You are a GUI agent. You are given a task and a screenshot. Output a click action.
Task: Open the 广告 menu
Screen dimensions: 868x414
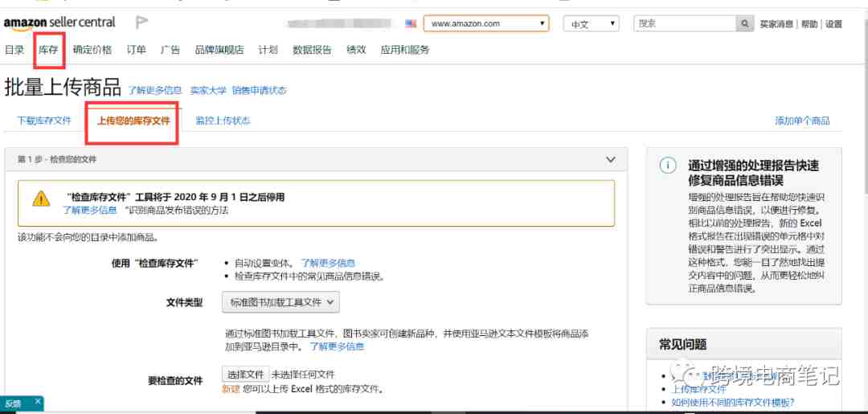[170, 50]
